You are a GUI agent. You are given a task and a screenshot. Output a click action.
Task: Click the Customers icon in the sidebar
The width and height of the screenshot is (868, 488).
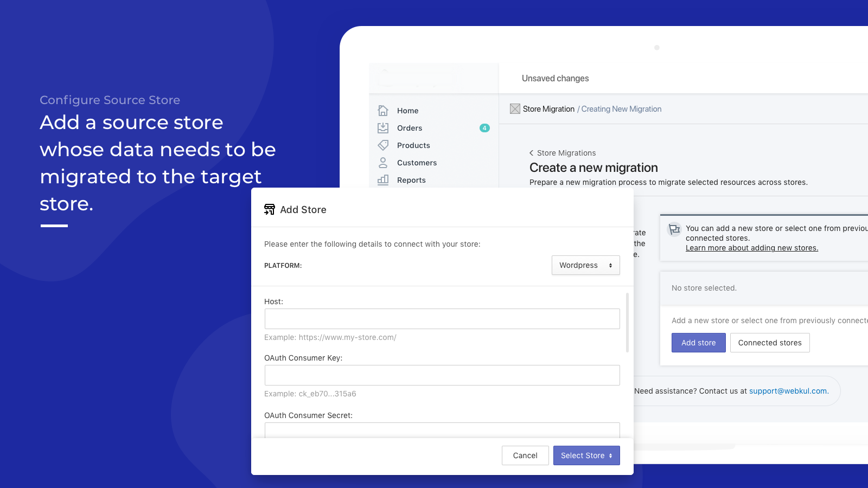pyautogui.click(x=383, y=163)
